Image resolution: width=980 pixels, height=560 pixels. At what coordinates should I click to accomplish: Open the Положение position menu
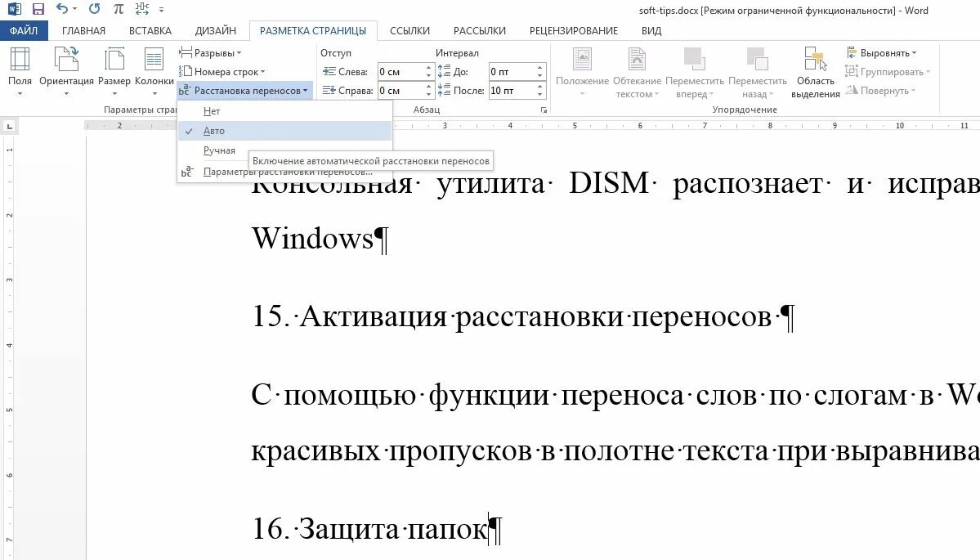(x=582, y=72)
